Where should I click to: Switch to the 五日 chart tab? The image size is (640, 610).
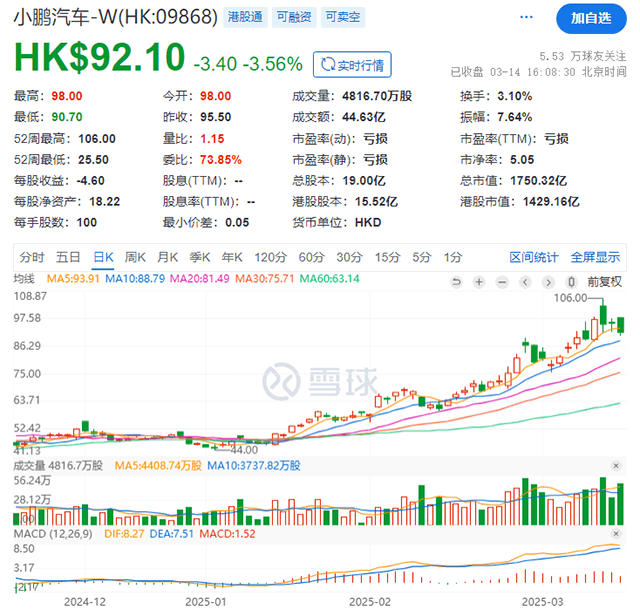68,258
